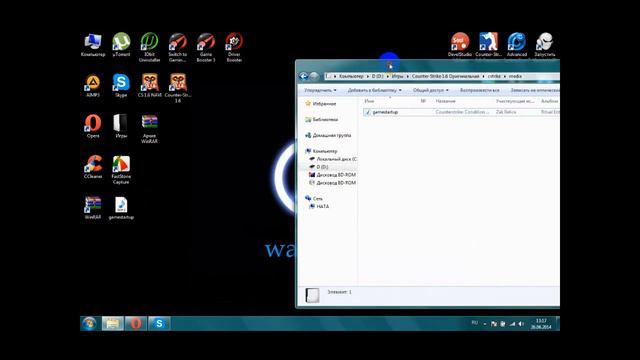The height and width of the screenshot is (360, 640).
Task: Open Избранное in the navigation pane
Action: tap(321, 104)
